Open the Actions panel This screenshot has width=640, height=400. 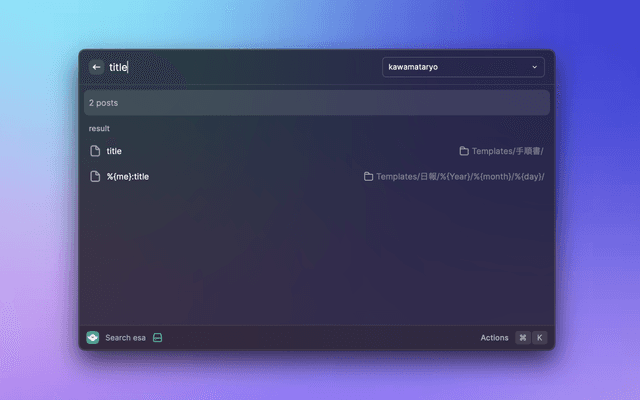pos(494,338)
